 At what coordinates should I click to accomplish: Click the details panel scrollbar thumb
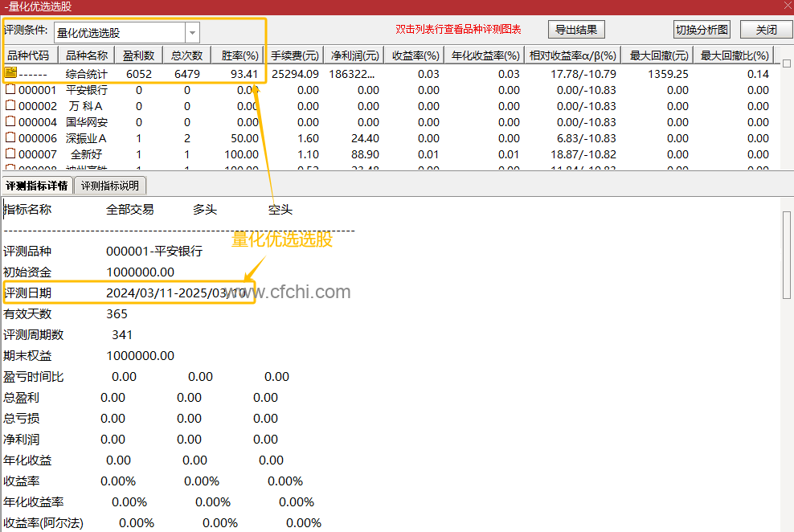[x=787, y=255]
